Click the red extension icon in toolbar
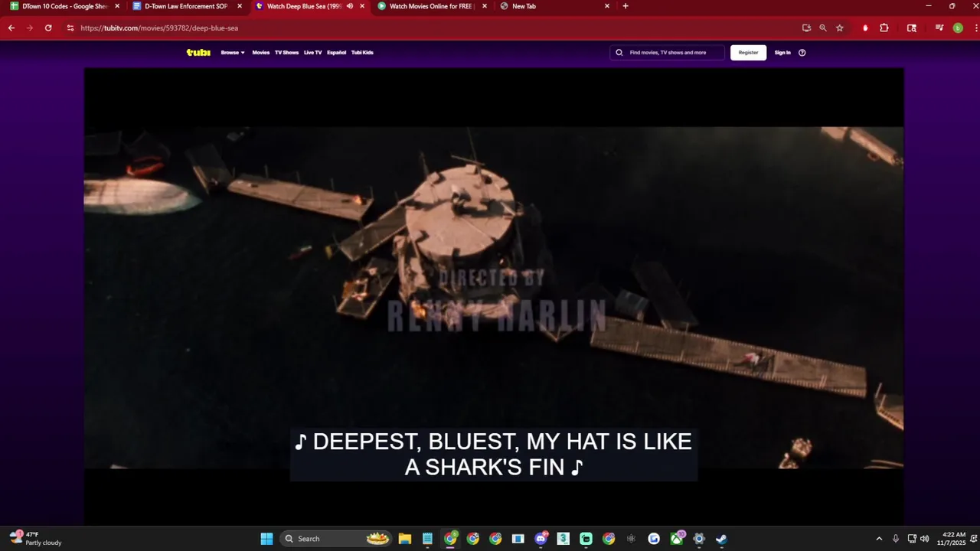 [x=865, y=28]
